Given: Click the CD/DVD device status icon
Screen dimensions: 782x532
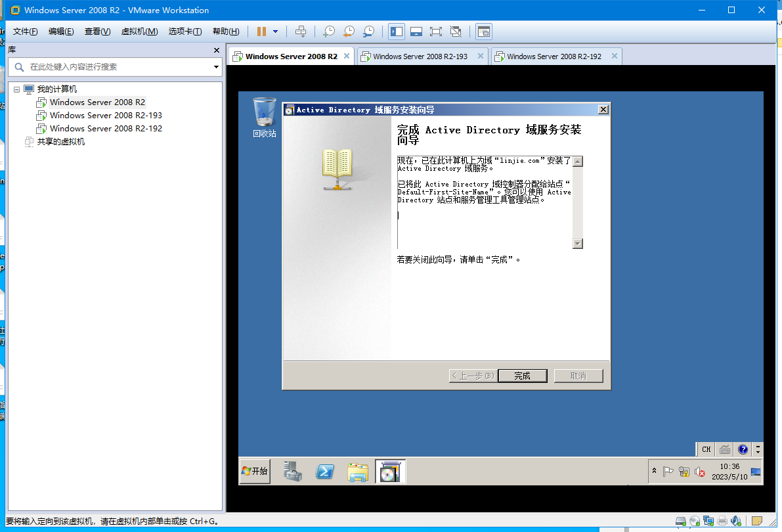Looking at the screenshot, I should pos(695,521).
